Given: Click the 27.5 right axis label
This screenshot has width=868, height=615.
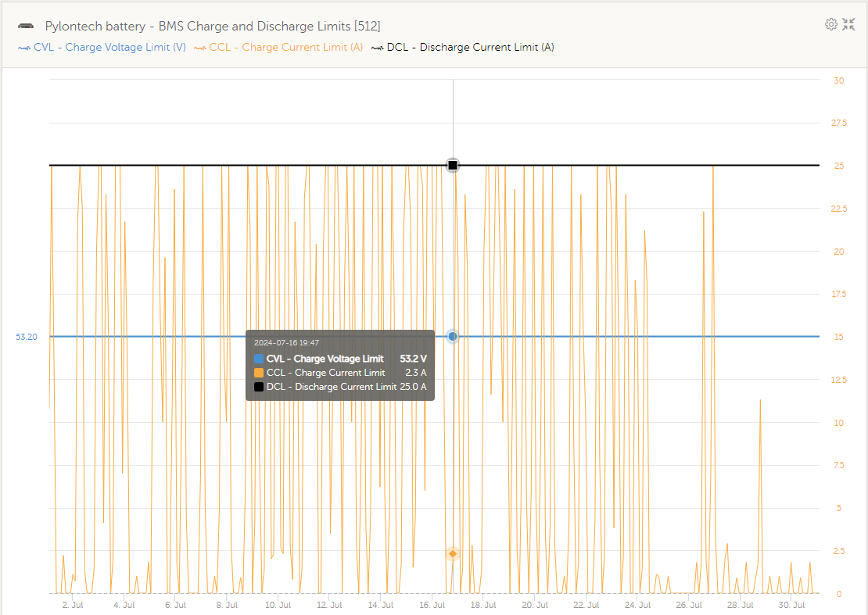Looking at the screenshot, I should (838, 123).
